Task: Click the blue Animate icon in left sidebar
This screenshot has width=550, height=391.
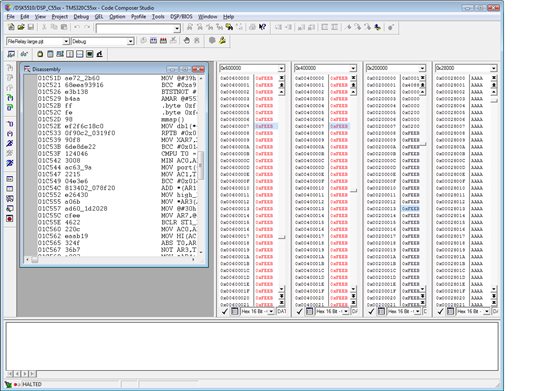Action: [10, 163]
